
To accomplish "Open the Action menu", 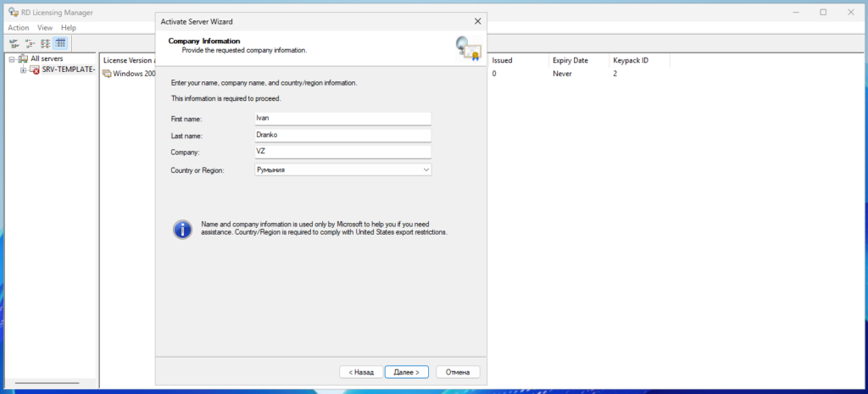I will pyautogui.click(x=19, y=28).
